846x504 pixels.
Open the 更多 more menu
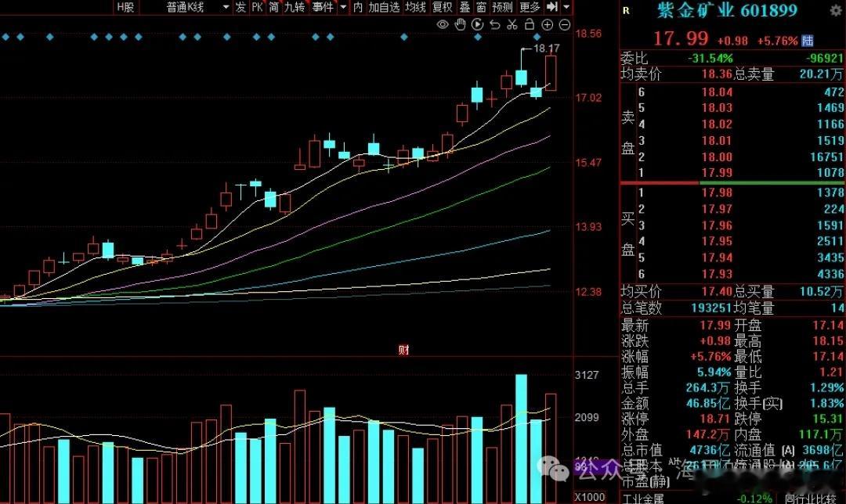point(530,7)
